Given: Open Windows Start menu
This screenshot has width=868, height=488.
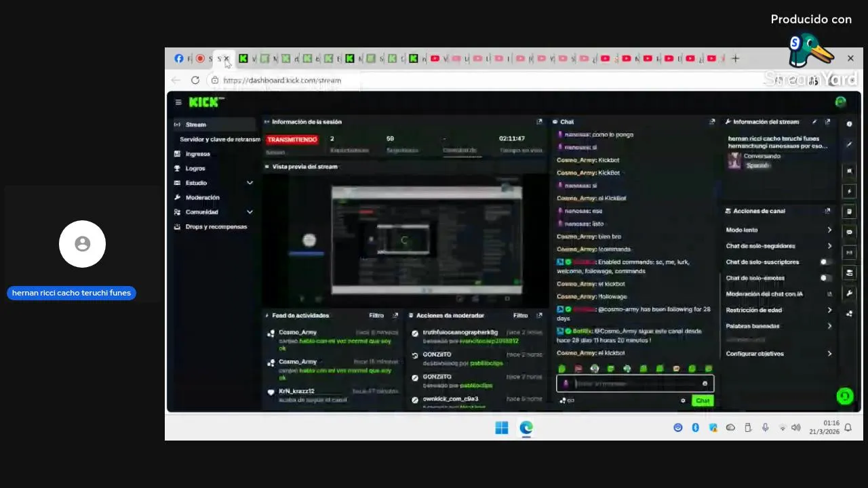Looking at the screenshot, I should point(502,428).
